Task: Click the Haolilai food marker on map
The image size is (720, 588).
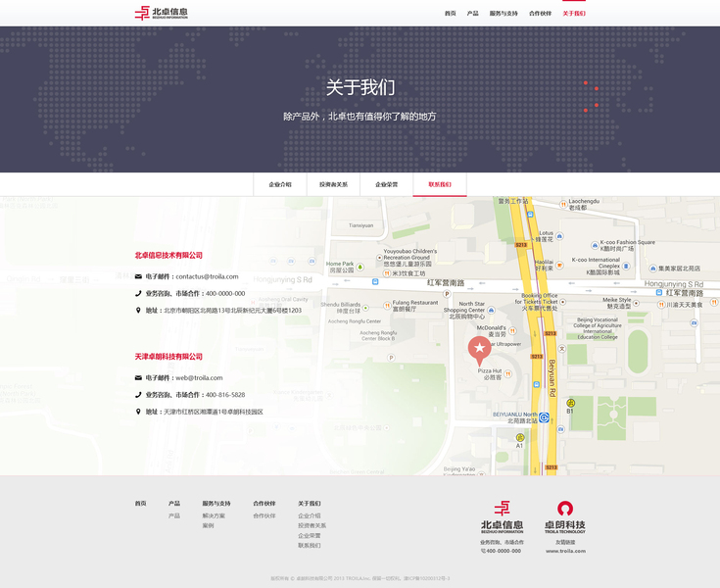Action: click(x=559, y=265)
